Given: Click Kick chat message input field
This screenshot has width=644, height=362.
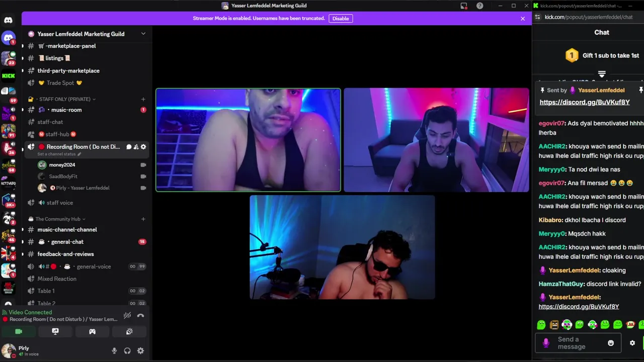Looking at the screenshot, I should (x=578, y=343).
